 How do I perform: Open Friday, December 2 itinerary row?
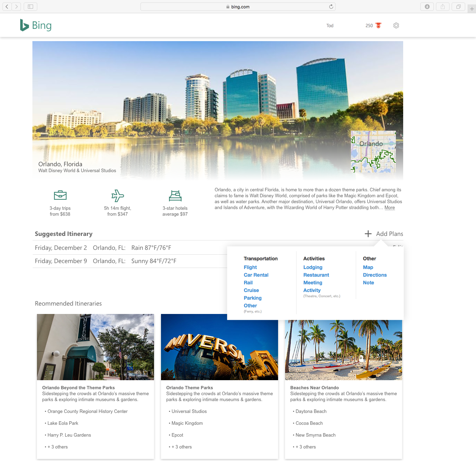130,248
